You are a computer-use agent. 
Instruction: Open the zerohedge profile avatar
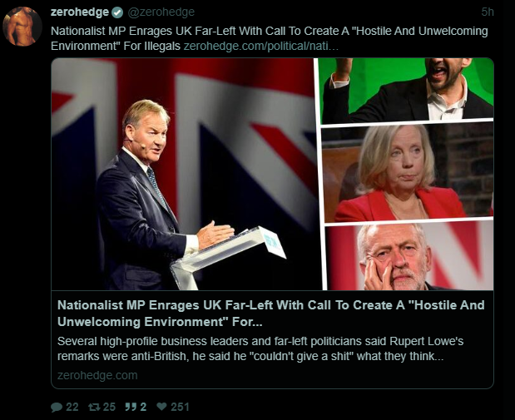22,27
